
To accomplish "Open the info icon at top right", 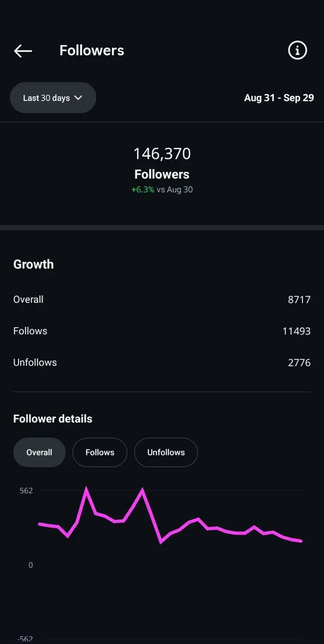I will point(297,51).
